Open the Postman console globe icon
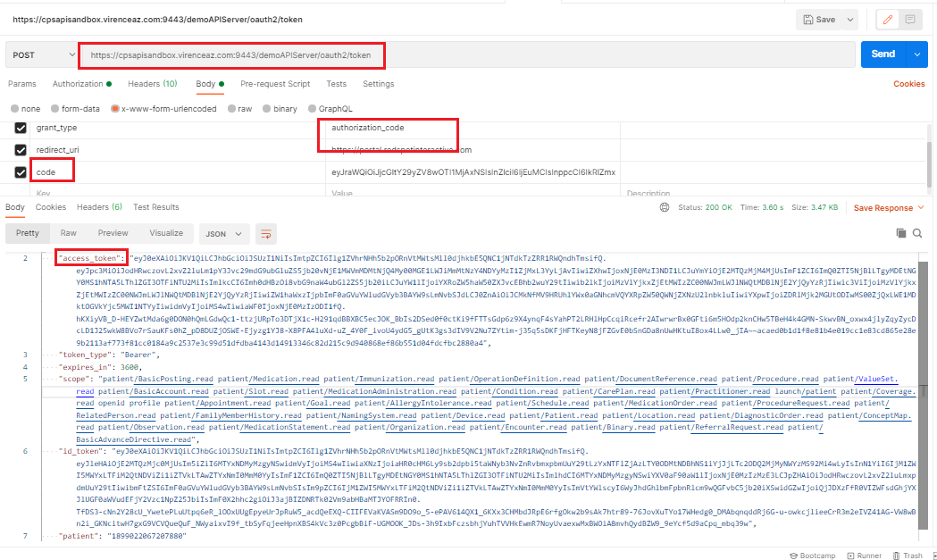This screenshot has height=560, width=937. (x=664, y=206)
